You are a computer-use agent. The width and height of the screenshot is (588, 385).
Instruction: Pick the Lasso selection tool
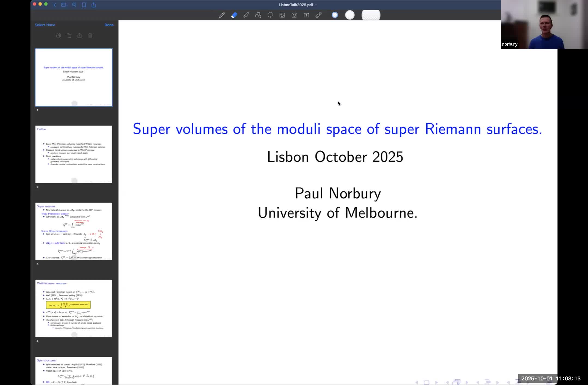click(x=270, y=15)
